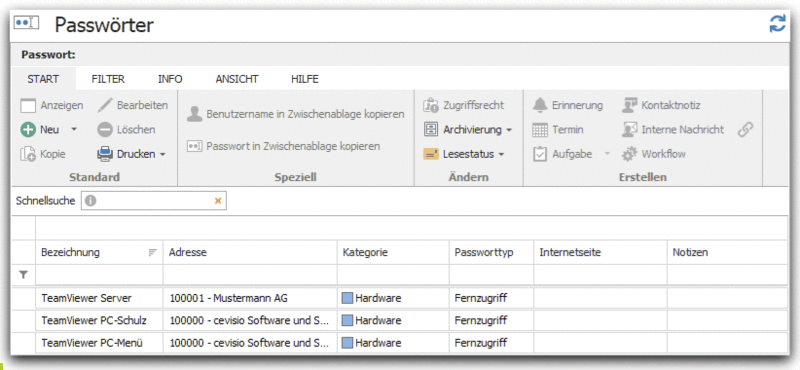Open the INFO ribbon tab
Screen dimensions: 800x370
(x=170, y=79)
